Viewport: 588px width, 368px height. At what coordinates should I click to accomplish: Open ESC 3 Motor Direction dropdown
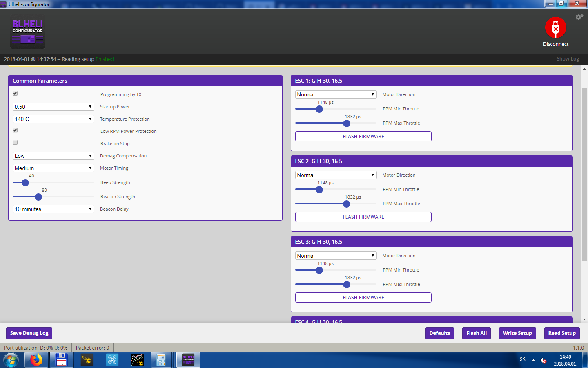coord(336,256)
